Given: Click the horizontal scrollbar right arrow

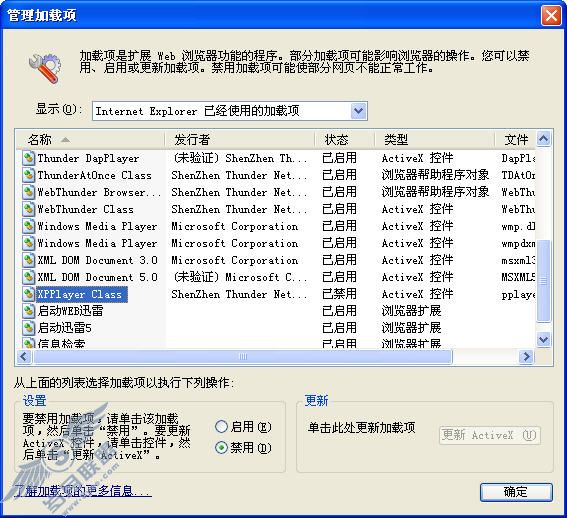Looking at the screenshot, I should (x=526, y=357).
